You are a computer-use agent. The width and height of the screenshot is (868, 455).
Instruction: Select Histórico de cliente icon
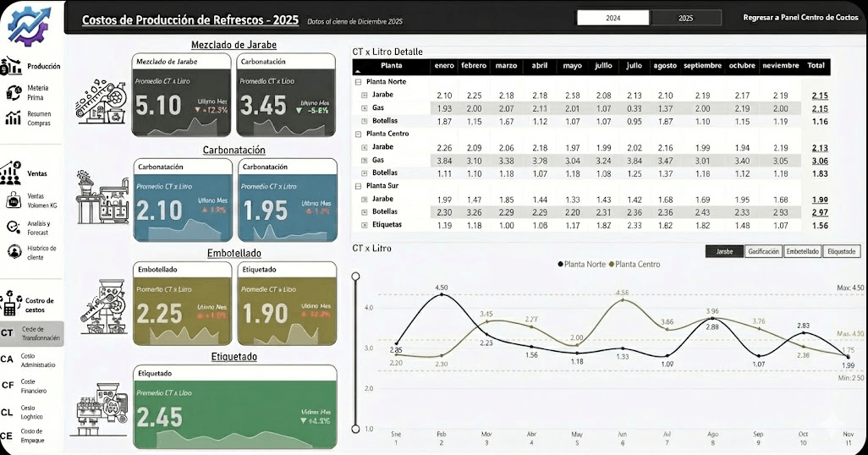coord(14,252)
